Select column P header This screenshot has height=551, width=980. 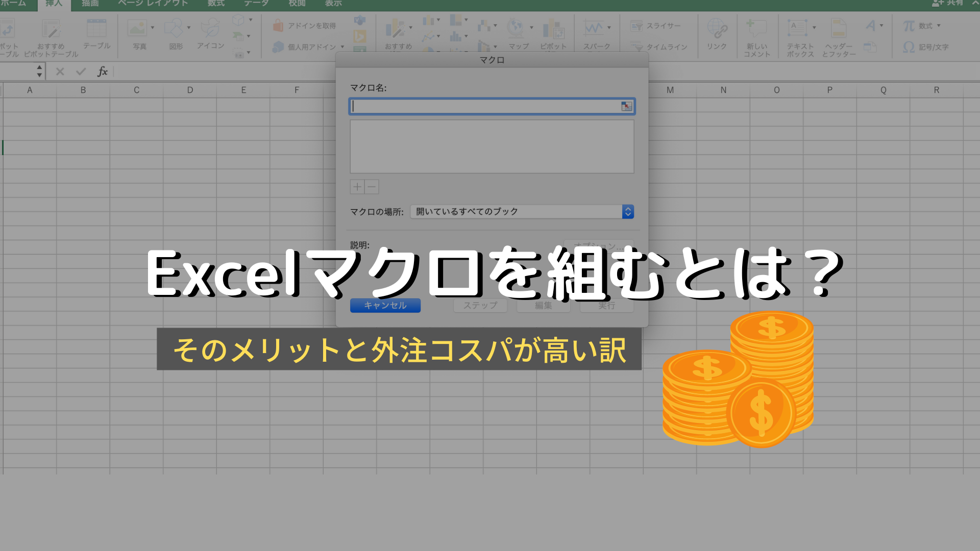830,90
